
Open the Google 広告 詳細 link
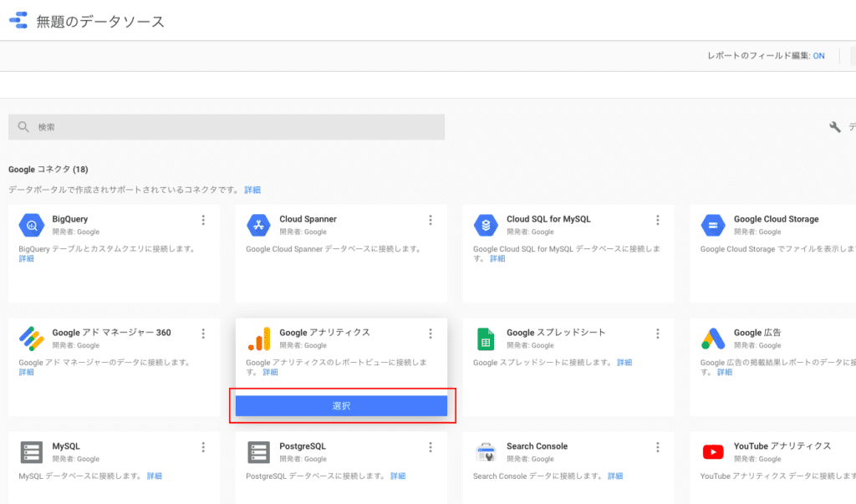[x=725, y=373]
